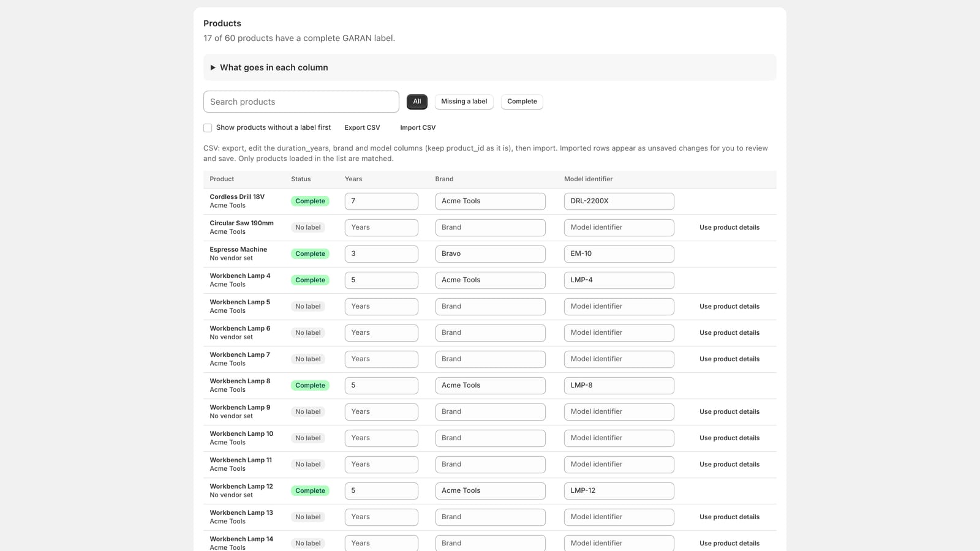Image resolution: width=980 pixels, height=551 pixels.
Task: Click Export CSV button
Action: pyautogui.click(x=362, y=128)
